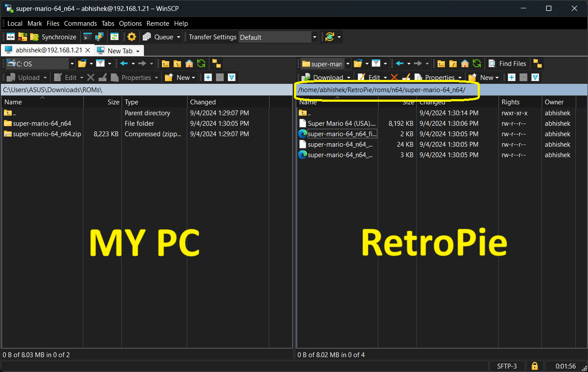Open terminal console icon in toolbar
The width and height of the screenshot is (588, 372).
[x=88, y=37]
